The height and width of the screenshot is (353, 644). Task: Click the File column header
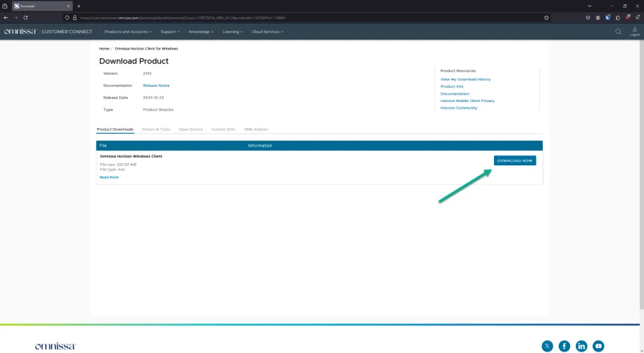coord(103,146)
